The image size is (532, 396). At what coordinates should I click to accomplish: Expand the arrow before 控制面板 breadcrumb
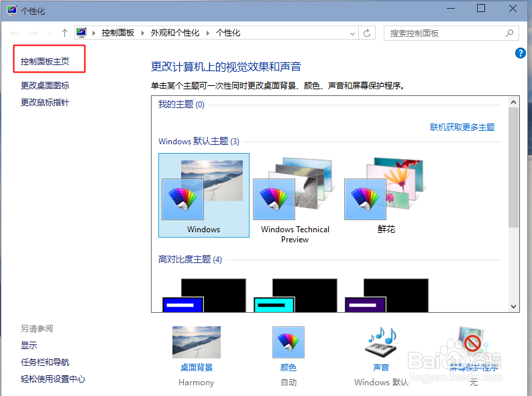pyautogui.click(x=94, y=33)
